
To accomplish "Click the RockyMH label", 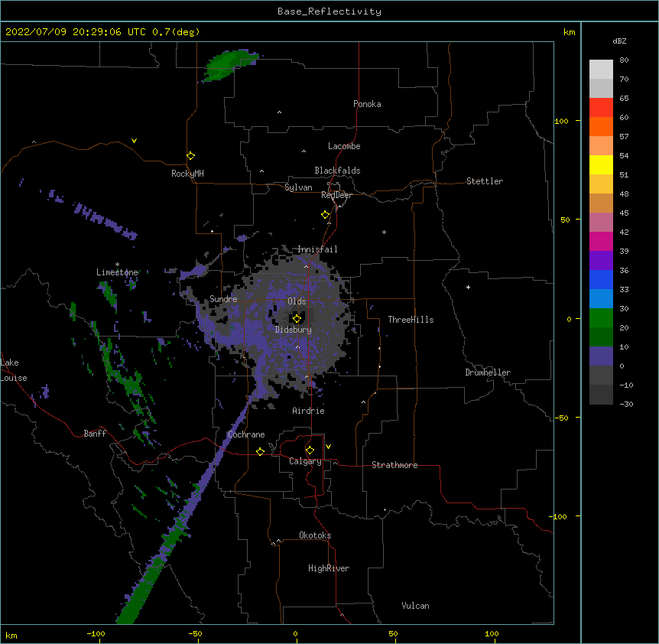I will coord(187,173).
